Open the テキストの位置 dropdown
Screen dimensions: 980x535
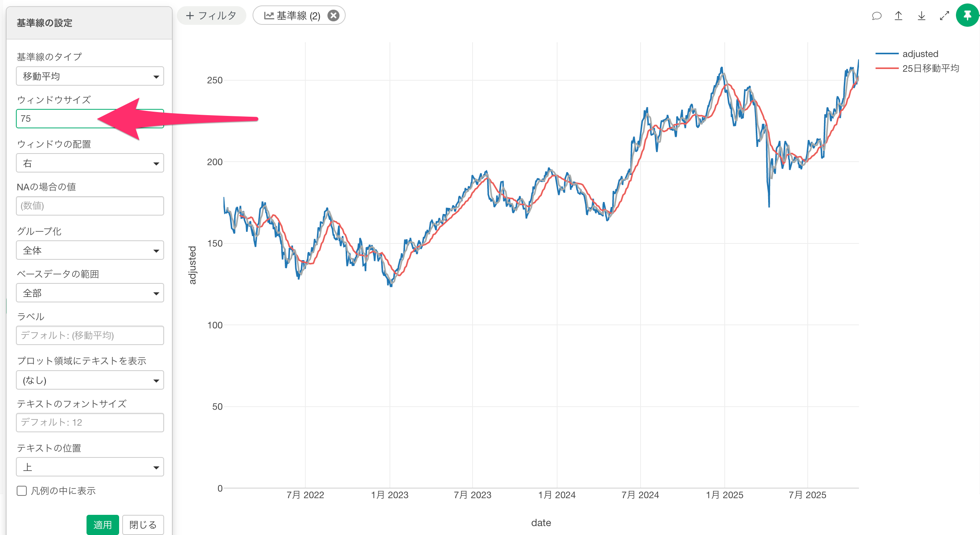click(90, 467)
